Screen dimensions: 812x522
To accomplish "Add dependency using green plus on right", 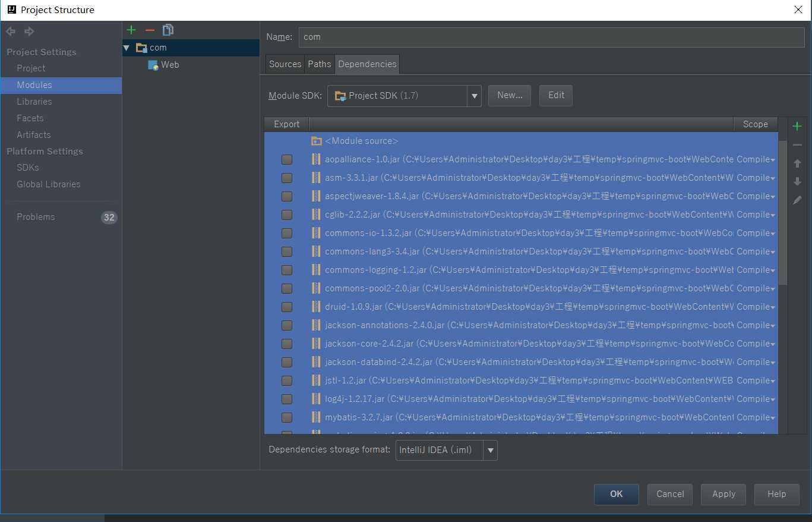I will click(x=797, y=126).
